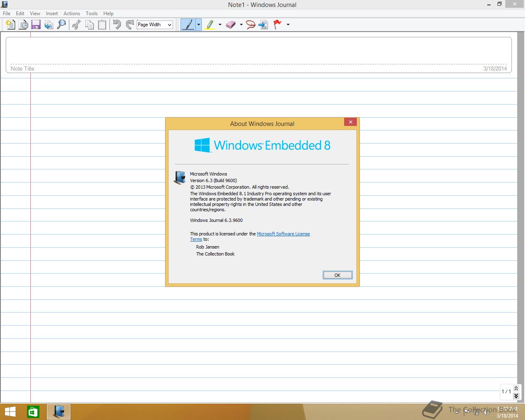525x420 pixels.
Task: Redo the last action
Action: pos(130,25)
